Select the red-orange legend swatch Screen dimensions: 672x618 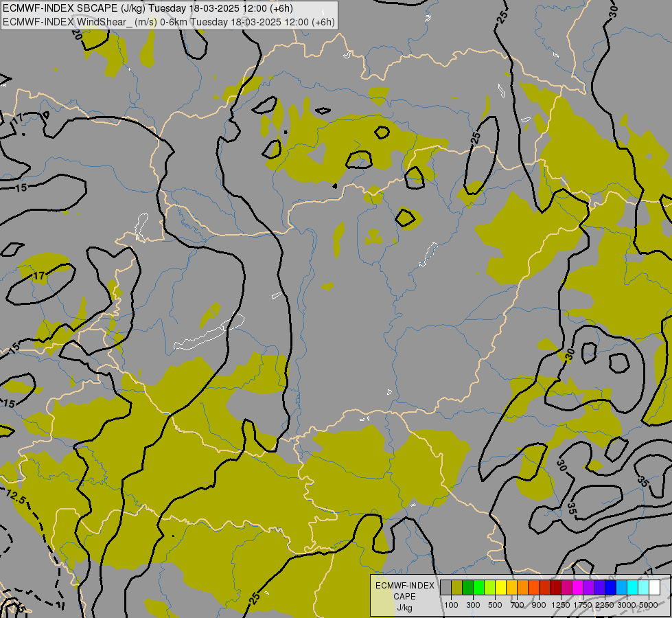point(533,587)
